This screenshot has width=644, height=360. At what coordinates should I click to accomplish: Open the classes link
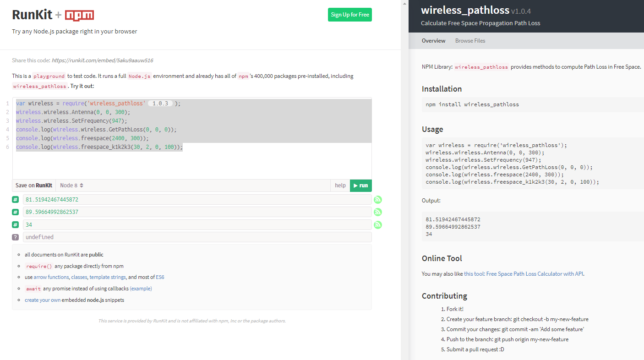79,277
